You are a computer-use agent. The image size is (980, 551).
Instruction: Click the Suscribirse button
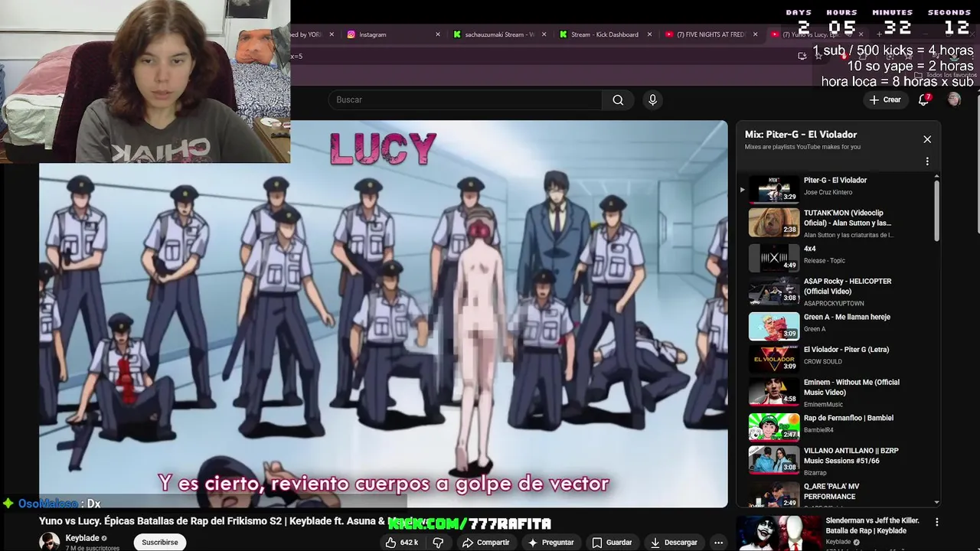159,542
